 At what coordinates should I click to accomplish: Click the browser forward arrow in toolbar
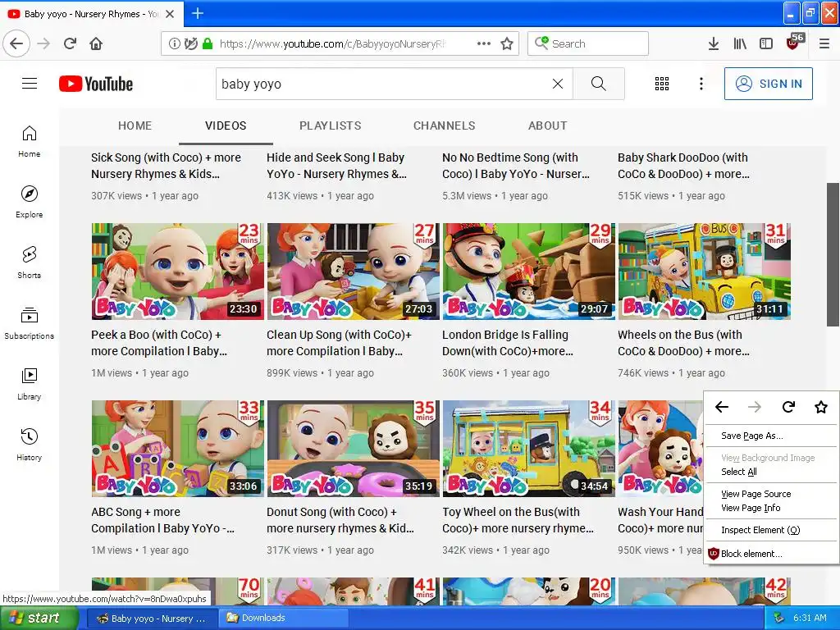[x=43, y=43]
